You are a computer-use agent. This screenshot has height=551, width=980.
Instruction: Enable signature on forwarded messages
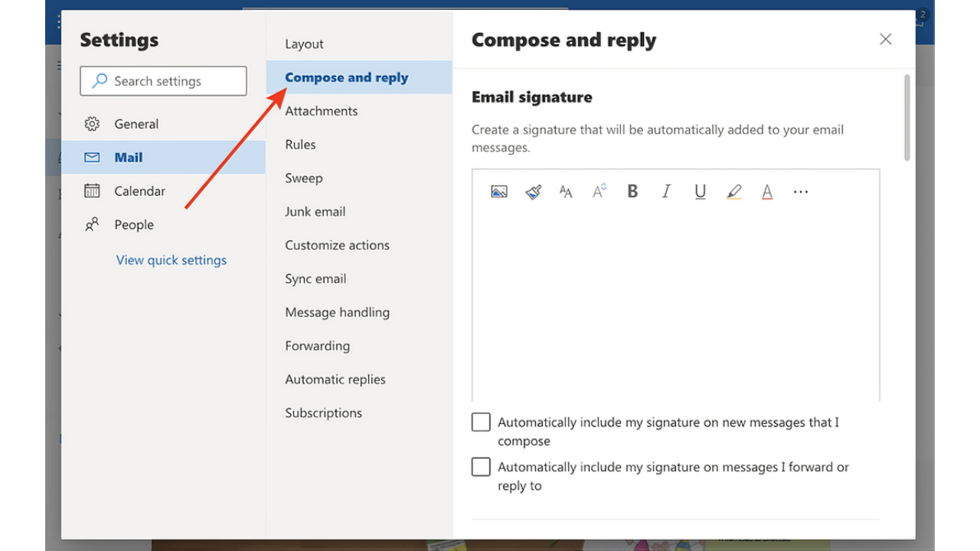click(480, 467)
